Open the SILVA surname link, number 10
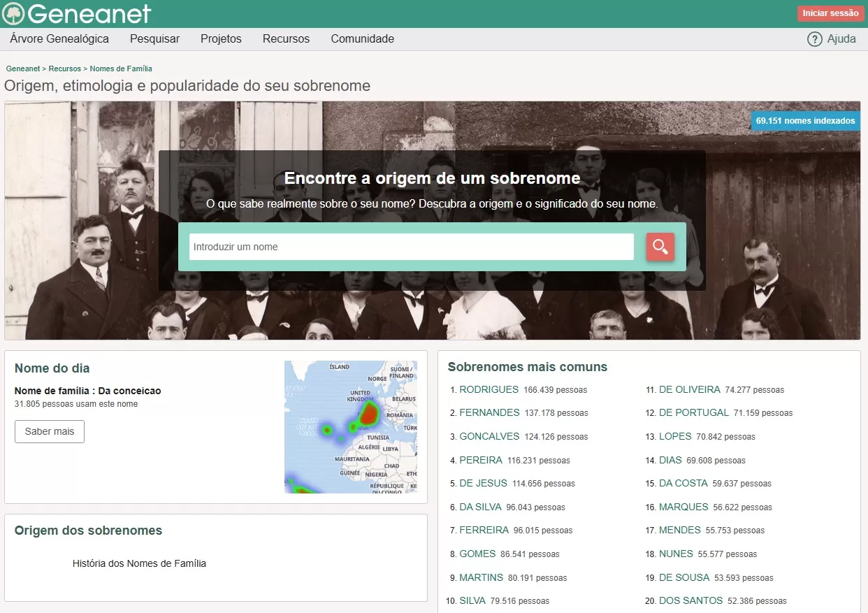868x613 pixels. coord(472,600)
